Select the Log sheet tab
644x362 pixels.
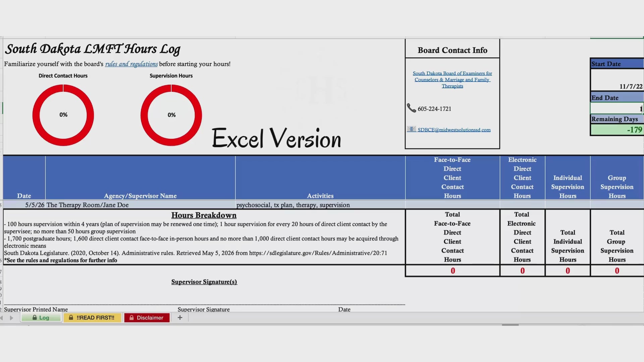click(x=41, y=317)
